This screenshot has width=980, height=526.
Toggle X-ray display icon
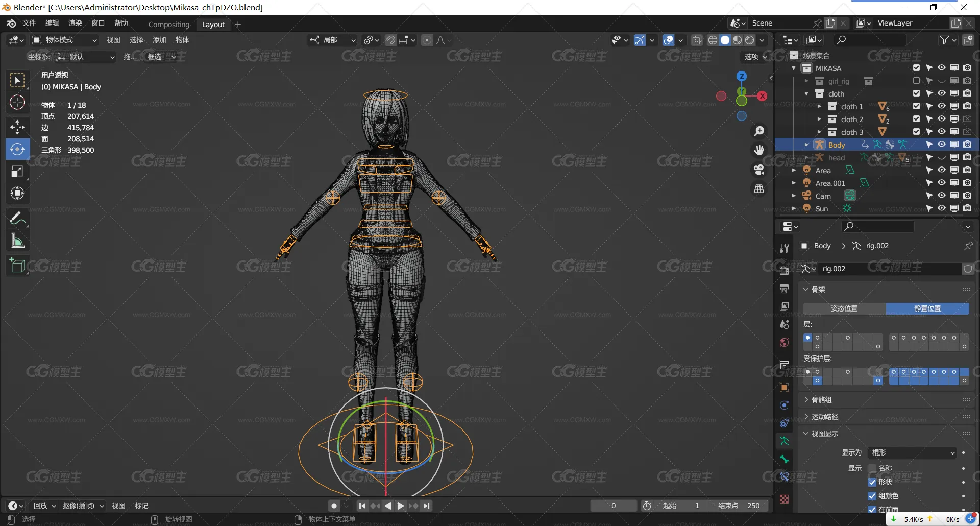697,40
